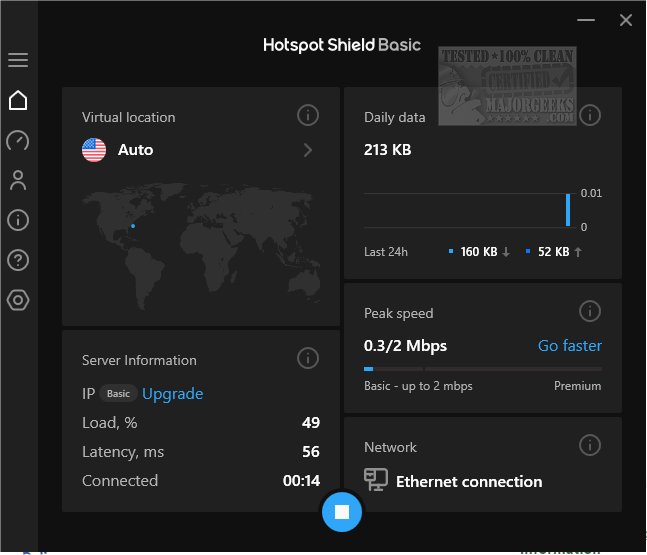Expand the virtual location chevron
The width and height of the screenshot is (647, 555).
point(308,150)
